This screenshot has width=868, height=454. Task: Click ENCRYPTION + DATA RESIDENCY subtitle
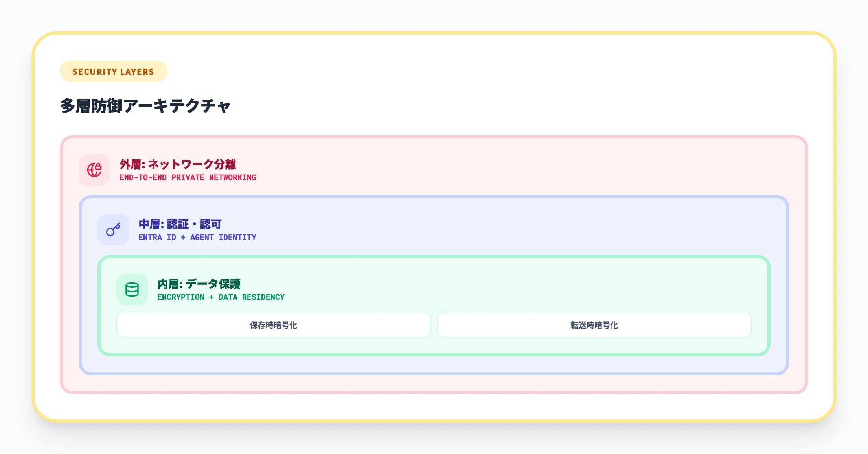point(221,297)
